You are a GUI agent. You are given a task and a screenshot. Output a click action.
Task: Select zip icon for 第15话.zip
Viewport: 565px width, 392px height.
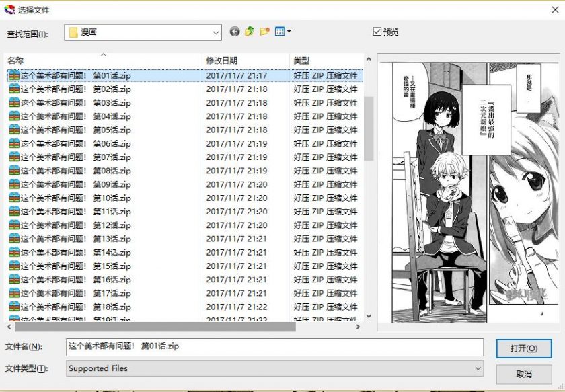(x=14, y=266)
